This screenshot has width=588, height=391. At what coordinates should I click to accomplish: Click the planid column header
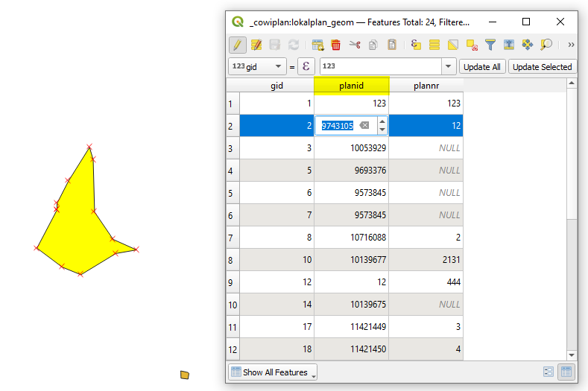pyautogui.click(x=351, y=86)
